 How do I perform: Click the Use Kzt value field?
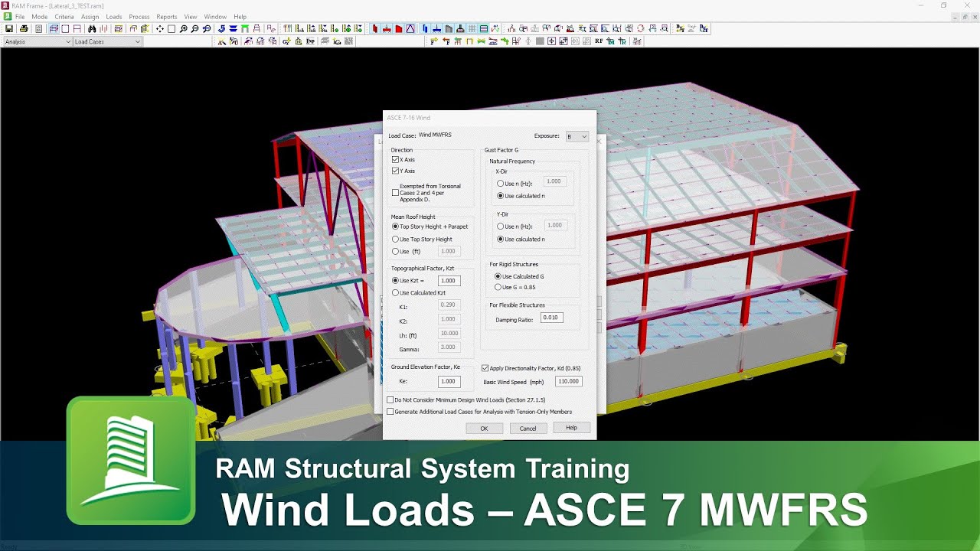coord(449,281)
